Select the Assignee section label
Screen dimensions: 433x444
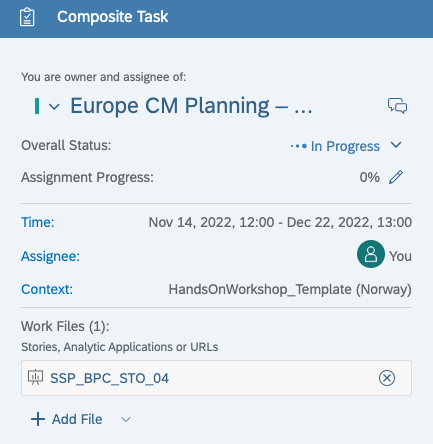tap(51, 256)
